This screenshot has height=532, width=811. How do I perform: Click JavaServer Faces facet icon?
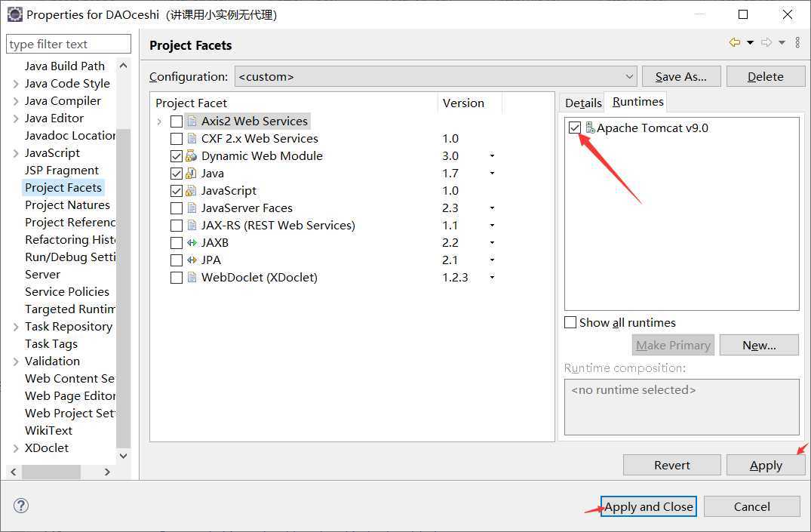[192, 208]
